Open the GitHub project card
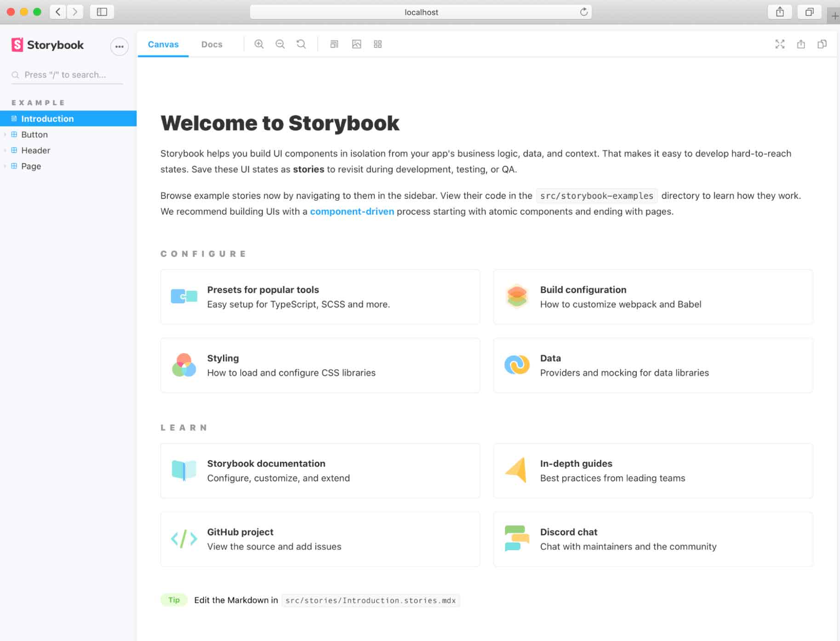840x641 pixels. point(320,539)
